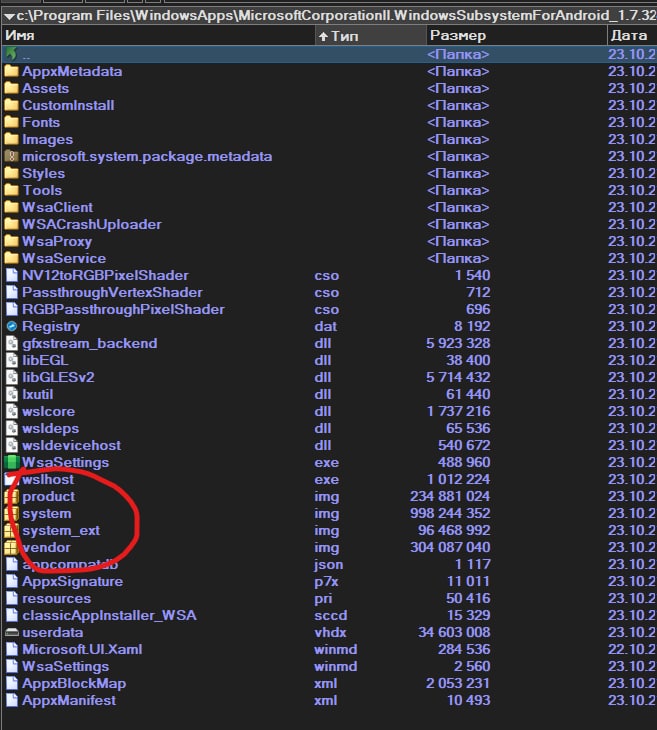The width and height of the screenshot is (657, 730).
Task: Click the size value 2 053 231
Action: [458, 683]
